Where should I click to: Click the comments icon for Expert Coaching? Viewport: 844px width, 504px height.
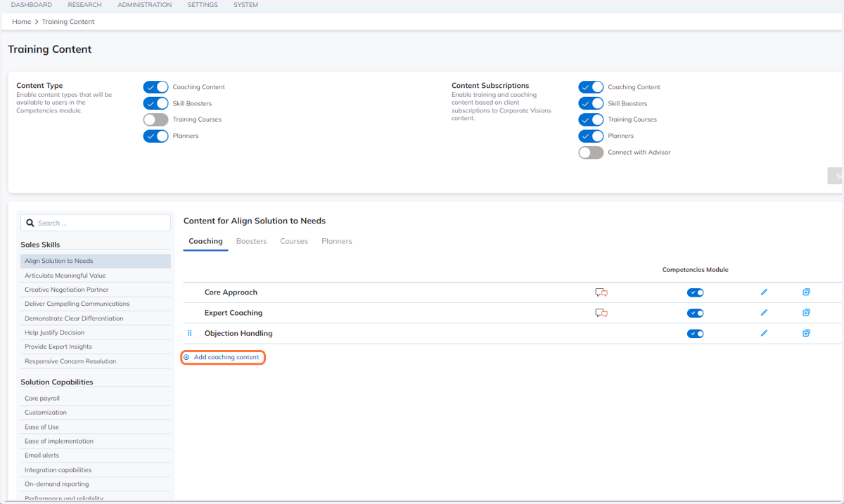tap(601, 313)
